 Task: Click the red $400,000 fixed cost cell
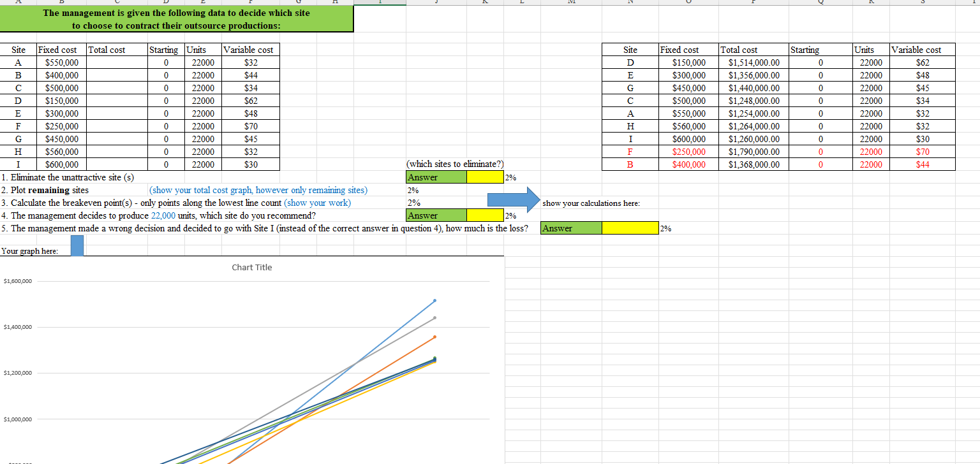[x=689, y=164]
